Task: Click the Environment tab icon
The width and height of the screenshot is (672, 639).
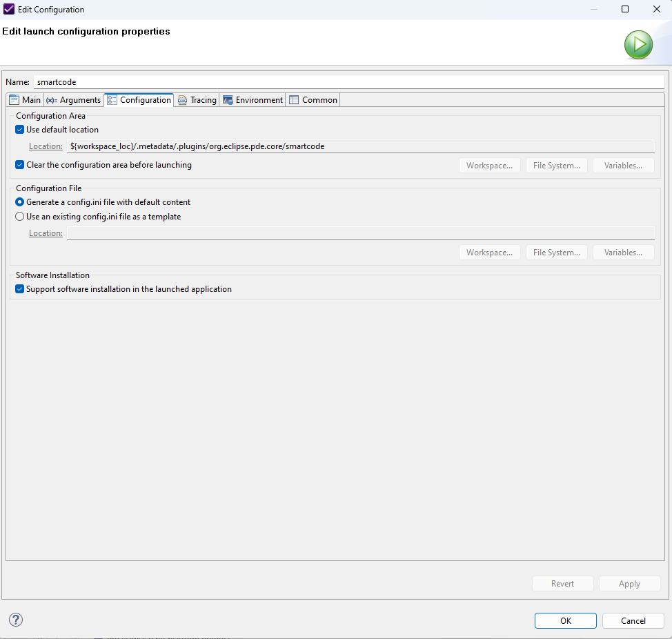Action: (x=228, y=100)
